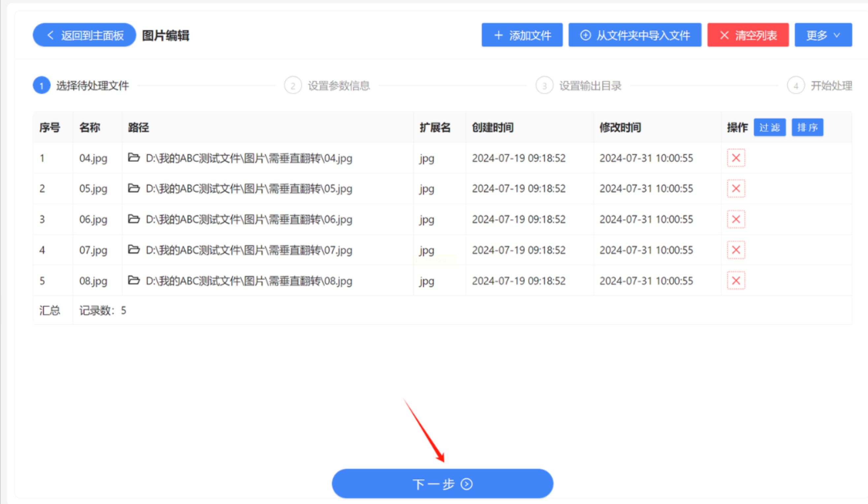This screenshot has height=504, width=868.
Task: Click the 添加文件 button
Action: pyautogui.click(x=522, y=35)
